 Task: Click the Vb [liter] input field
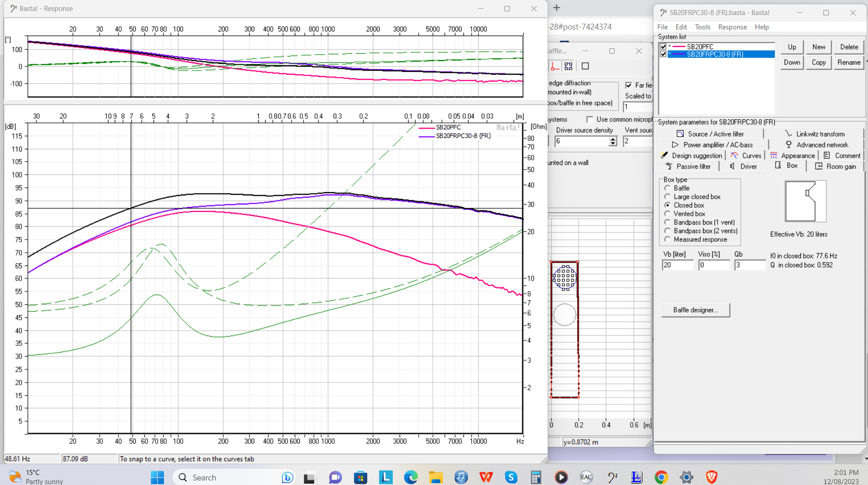click(x=678, y=265)
